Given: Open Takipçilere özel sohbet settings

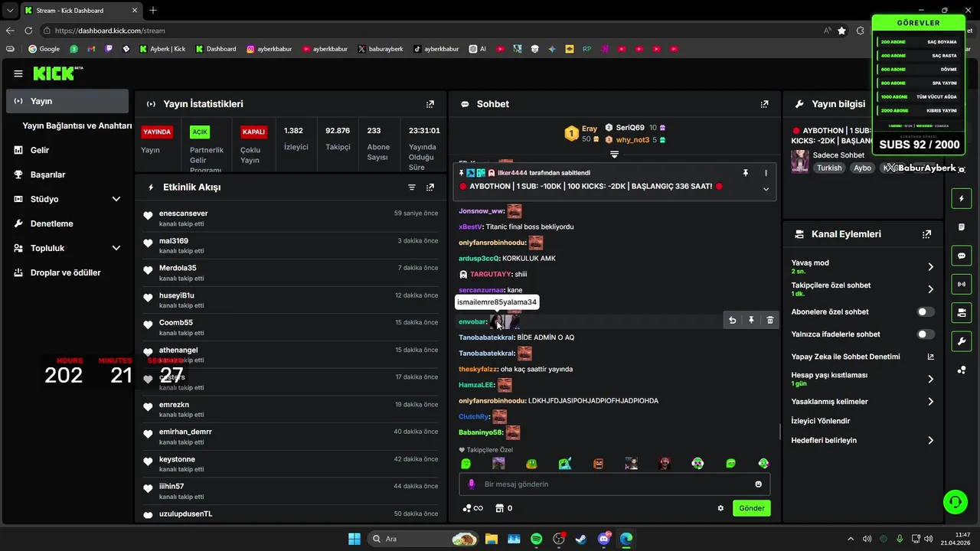Looking at the screenshot, I should 863,289.
